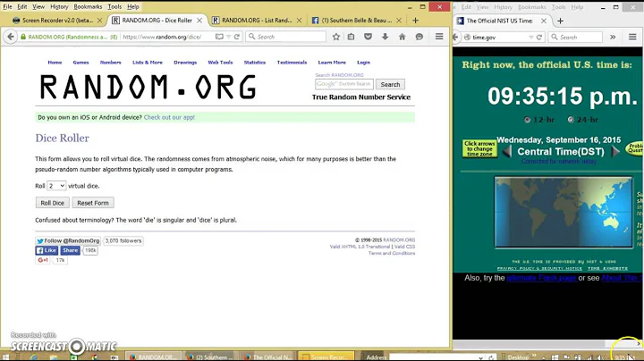Shift time zone with the right arrow
Screen dimensions: 644x361
coord(615,151)
